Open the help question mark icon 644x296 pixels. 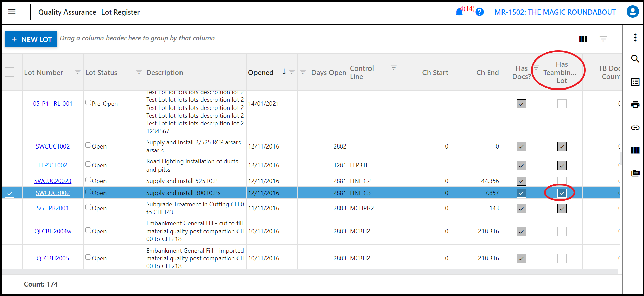click(479, 12)
